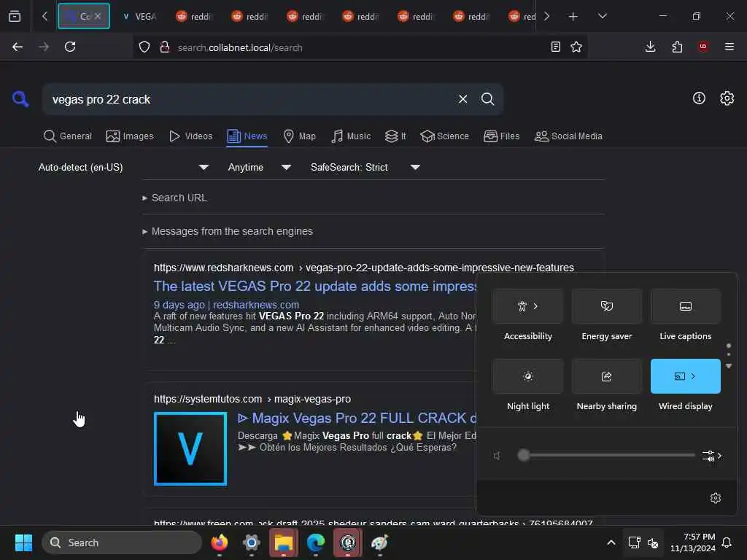
Task: Click the site security padlock icon
Action: click(165, 47)
